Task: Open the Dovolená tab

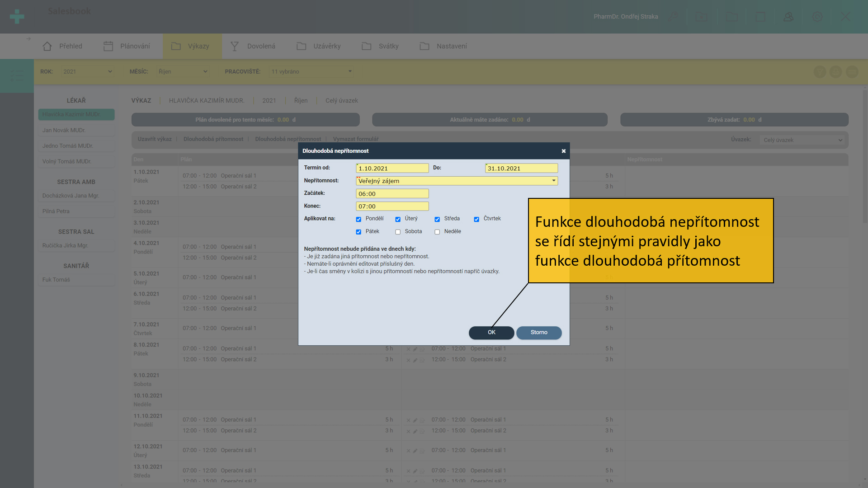Action: [253, 46]
